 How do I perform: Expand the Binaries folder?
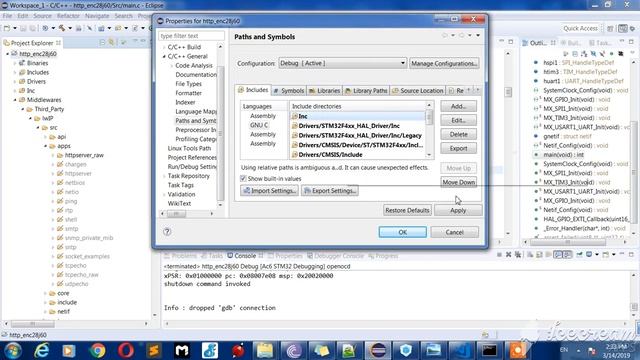(x=15, y=63)
